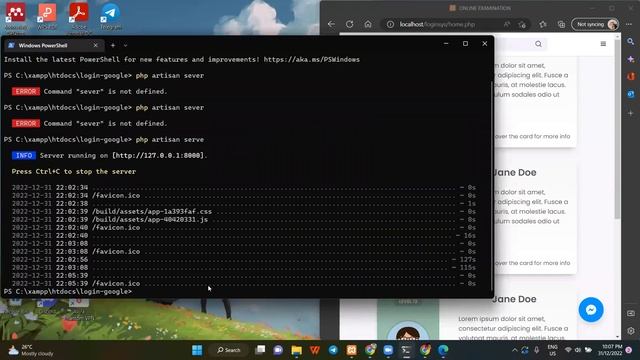Screen dimensions: 640x360
Task: Show hidden system tray icons
Action: (x=514, y=350)
